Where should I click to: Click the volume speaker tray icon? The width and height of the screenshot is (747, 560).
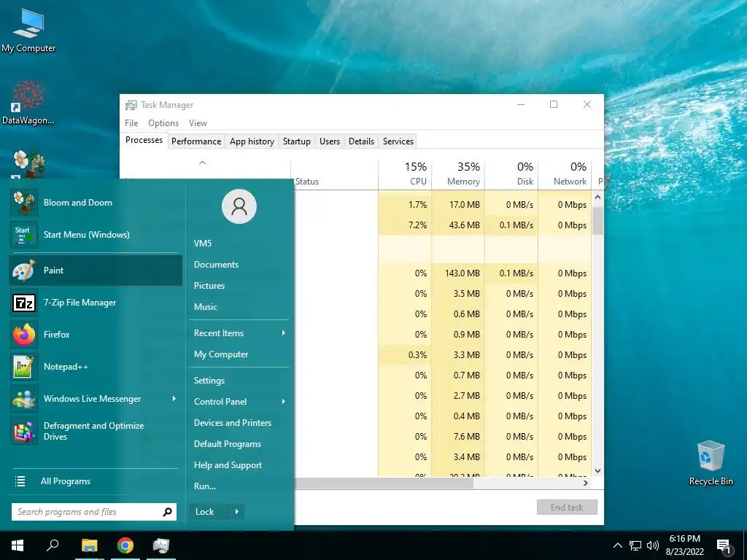[x=653, y=545]
